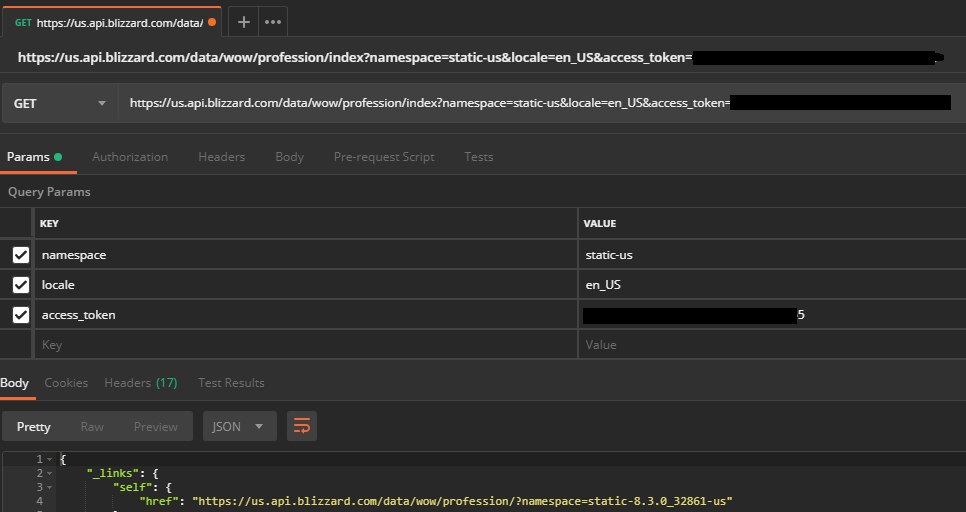Open the Test Results tab
Image resolution: width=966 pixels, height=512 pixels.
[231, 383]
